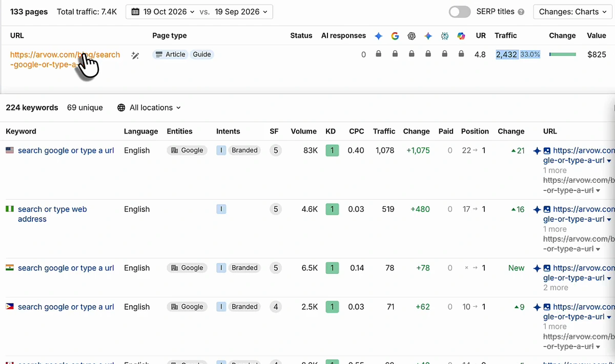Click the SF badge 5 in the 83K volume row
The image size is (615, 364).
(276, 151)
